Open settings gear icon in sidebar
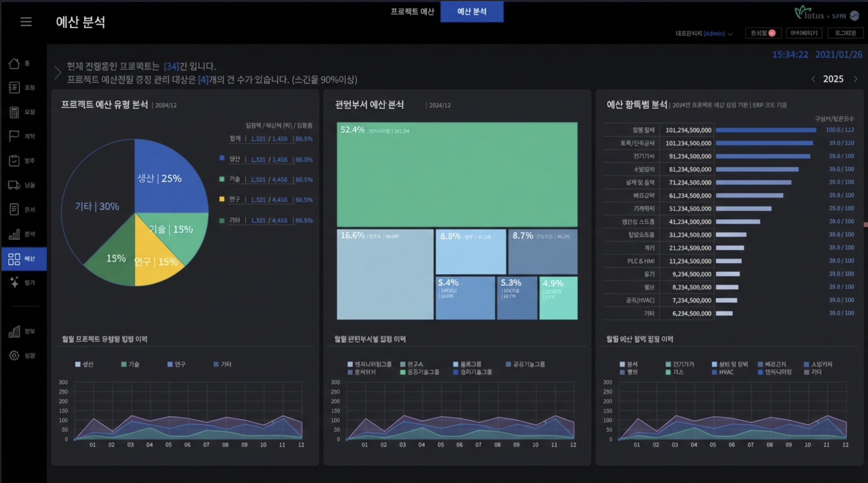The image size is (868, 483). tap(14, 355)
